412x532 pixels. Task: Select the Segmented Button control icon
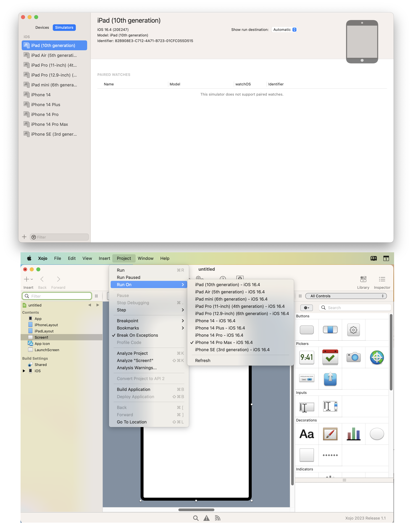pyautogui.click(x=330, y=330)
